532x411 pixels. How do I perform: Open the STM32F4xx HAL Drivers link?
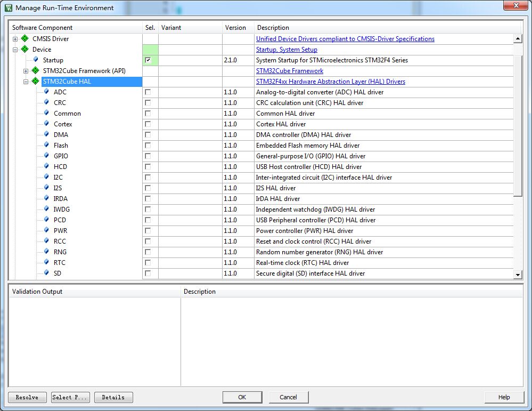[x=331, y=82]
